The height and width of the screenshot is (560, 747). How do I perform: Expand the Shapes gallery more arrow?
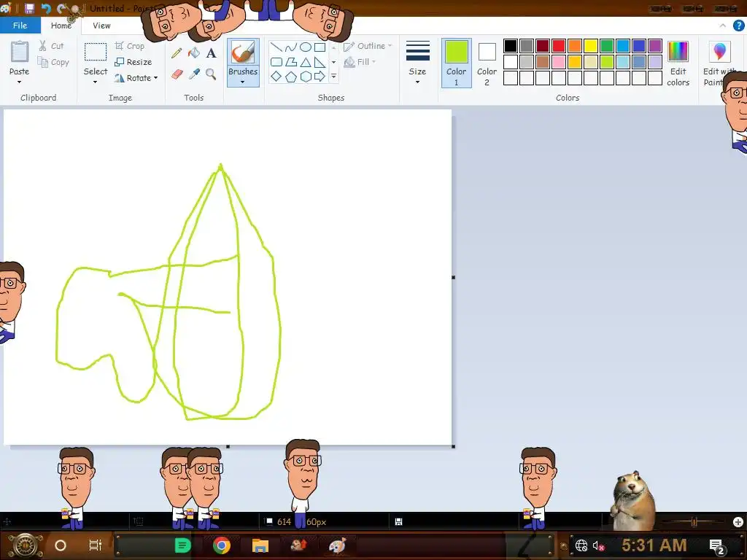click(333, 76)
